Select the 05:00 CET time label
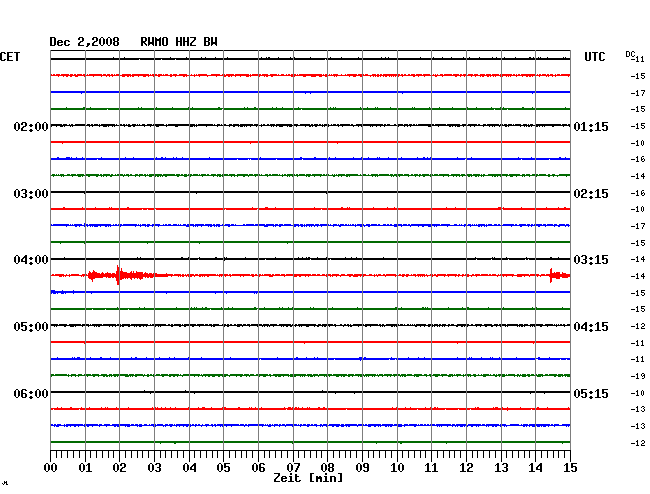The width and height of the screenshot is (650, 494). (x=31, y=327)
